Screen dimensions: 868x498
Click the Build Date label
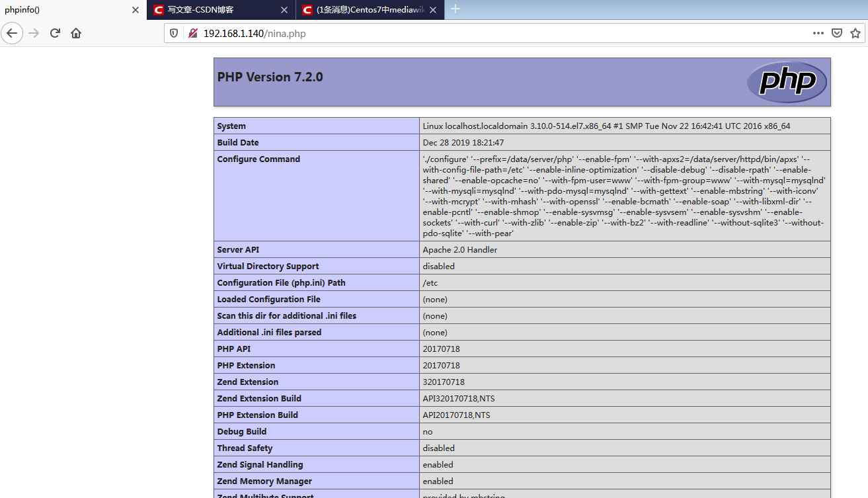click(x=238, y=143)
